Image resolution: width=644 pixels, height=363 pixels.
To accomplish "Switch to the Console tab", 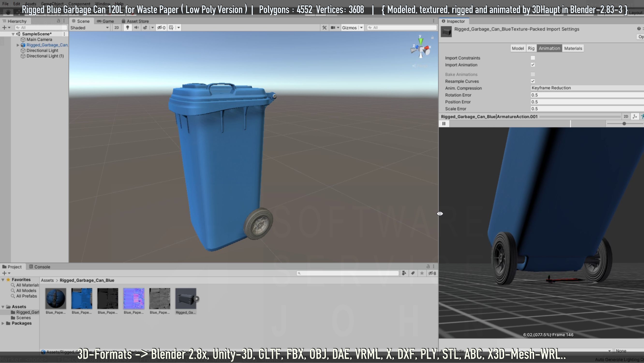I will [x=40, y=267].
